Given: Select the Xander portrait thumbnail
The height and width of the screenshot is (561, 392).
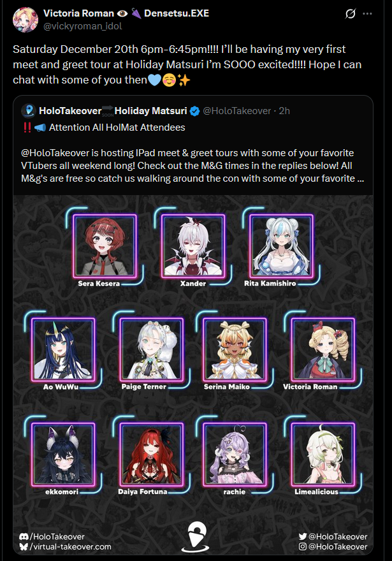Looking at the screenshot, I should [x=193, y=246].
